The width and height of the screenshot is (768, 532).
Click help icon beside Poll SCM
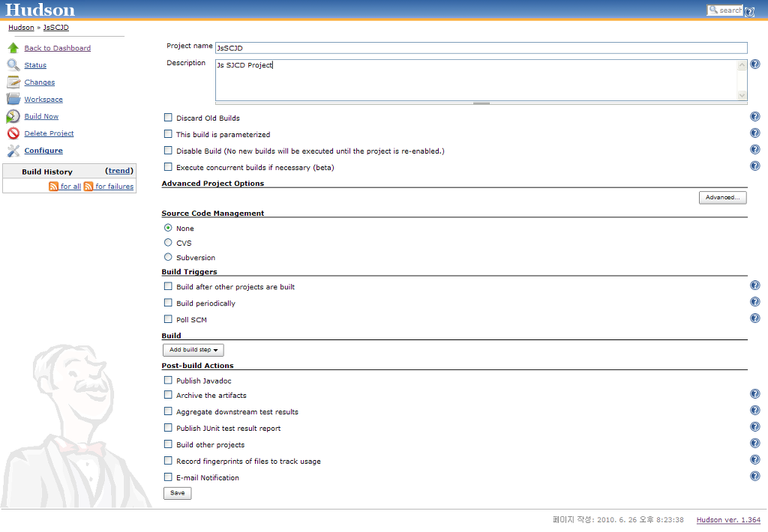click(754, 318)
